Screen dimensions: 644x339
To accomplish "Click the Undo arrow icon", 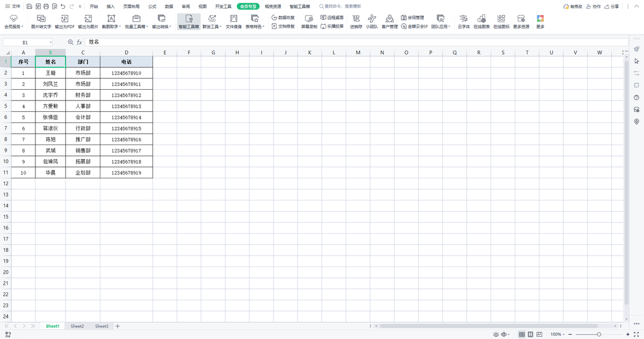I will click(x=63, y=6).
